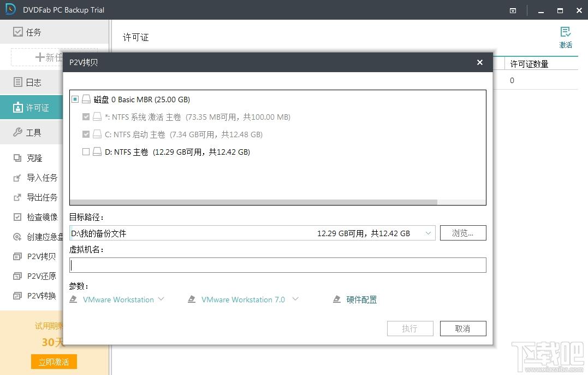This screenshot has height=375, width=588.
Task: Click the horizontal scrollbar in disk list
Action: [x=253, y=202]
